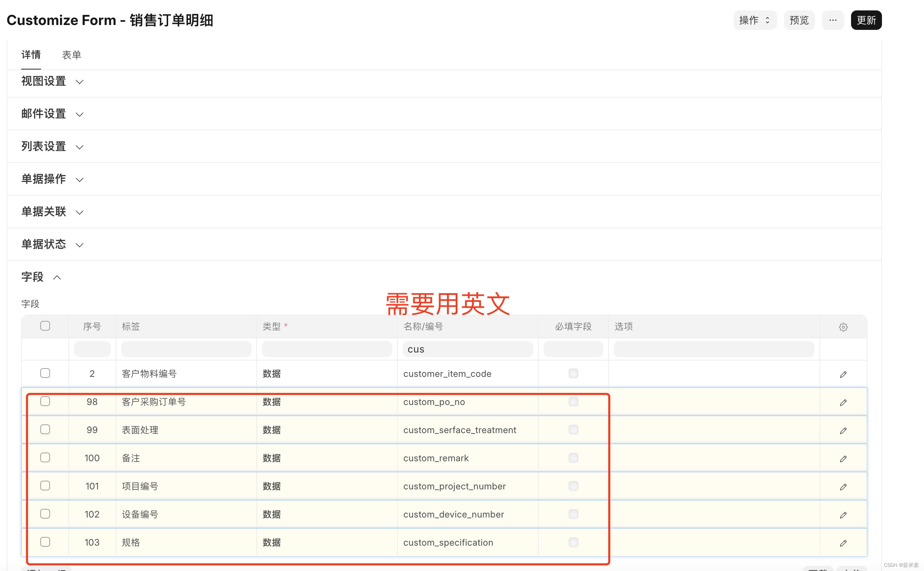
Task: Toggle 必填字段 checkbox for custom_remark
Action: click(573, 458)
